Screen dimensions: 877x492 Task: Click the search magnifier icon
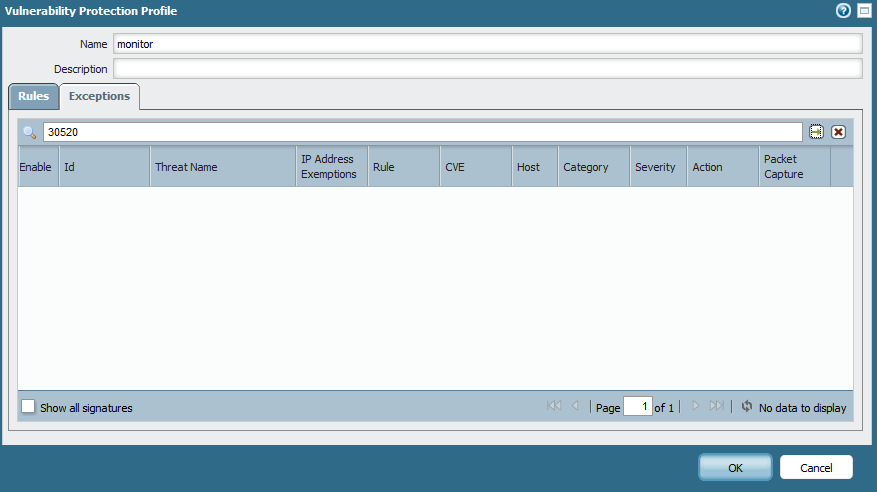click(30, 133)
